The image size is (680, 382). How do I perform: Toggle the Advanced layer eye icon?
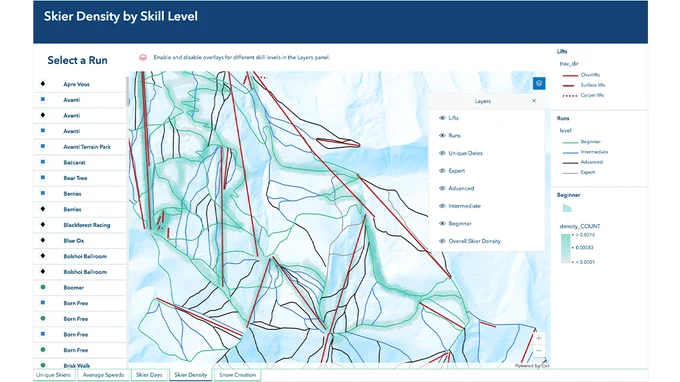[442, 188]
